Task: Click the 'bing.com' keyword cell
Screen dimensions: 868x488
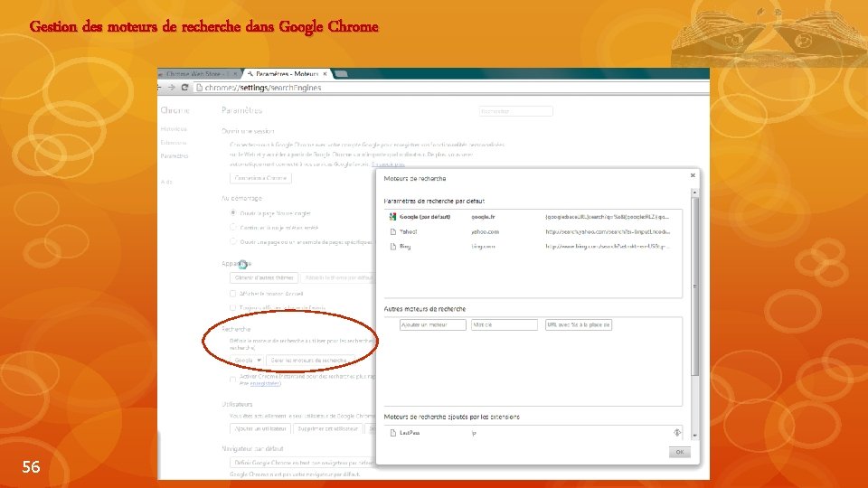Action: coord(483,247)
